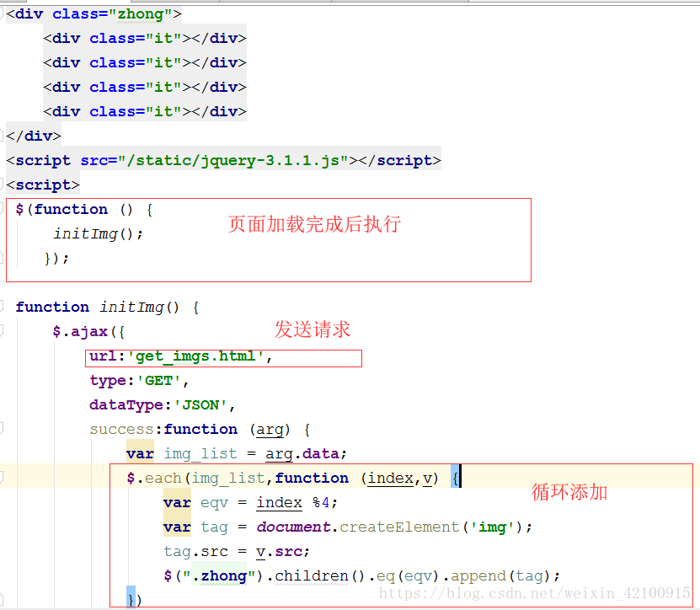The image size is (700, 610).
Task: Click the "$.each" call
Action: coord(153,479)
